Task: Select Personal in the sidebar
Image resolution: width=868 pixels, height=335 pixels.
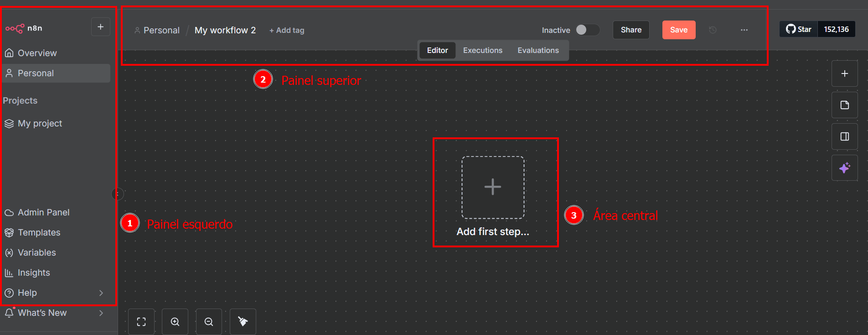Action: coord(56,73)
